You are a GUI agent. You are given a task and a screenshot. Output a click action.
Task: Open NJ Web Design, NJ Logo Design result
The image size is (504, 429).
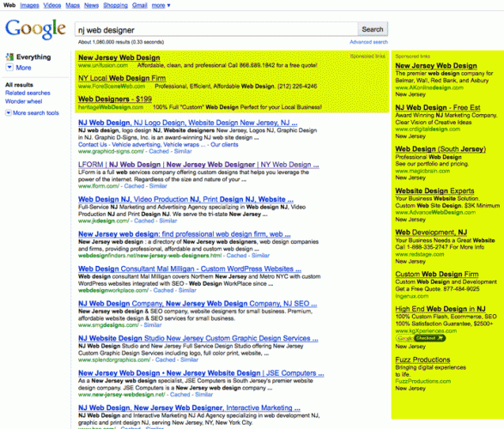[187, 123]
